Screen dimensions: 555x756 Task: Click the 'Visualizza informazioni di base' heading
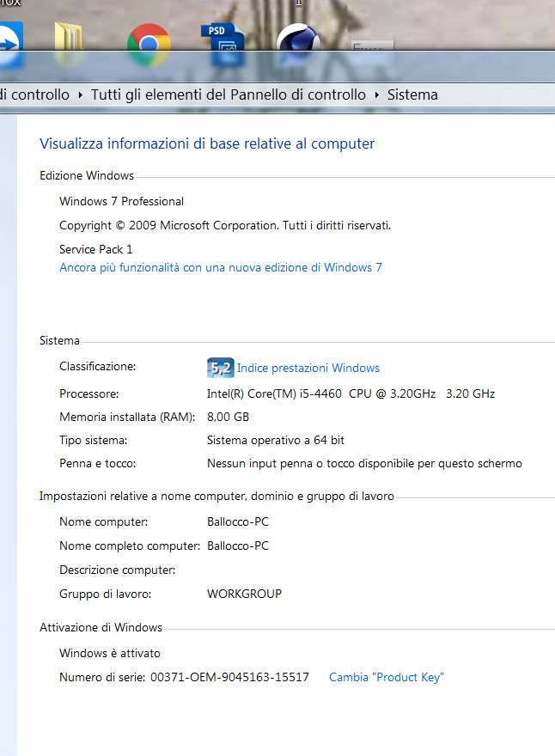coord(207,143)
